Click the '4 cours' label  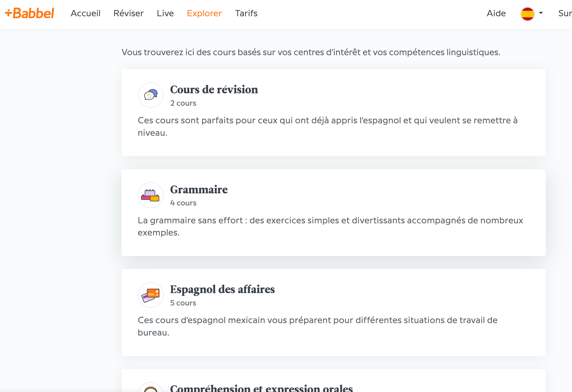tap(183, 203)
